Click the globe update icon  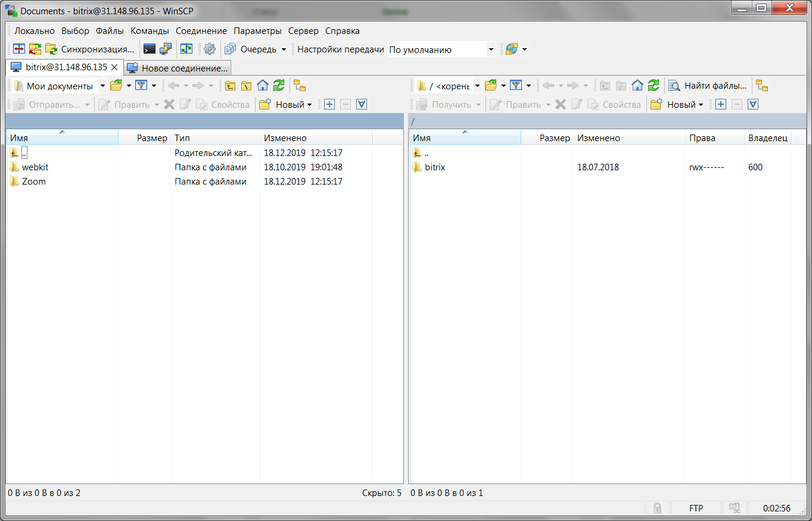point(512,49)
